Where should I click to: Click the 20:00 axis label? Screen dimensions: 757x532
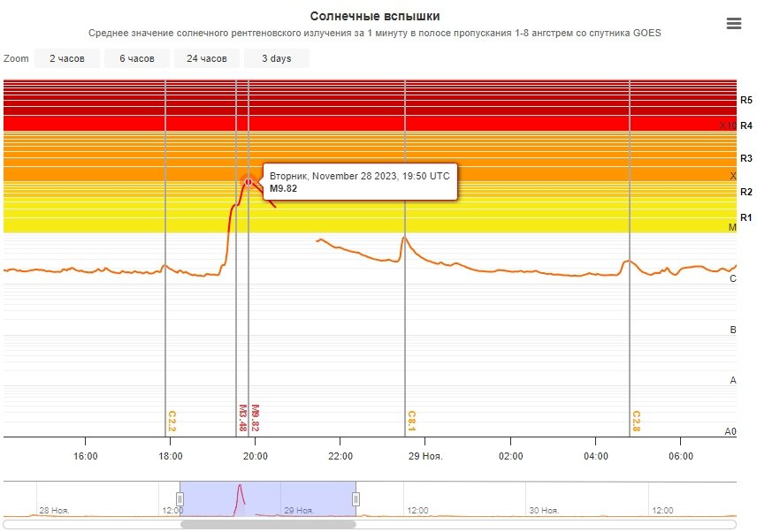[x=256, y=456]
